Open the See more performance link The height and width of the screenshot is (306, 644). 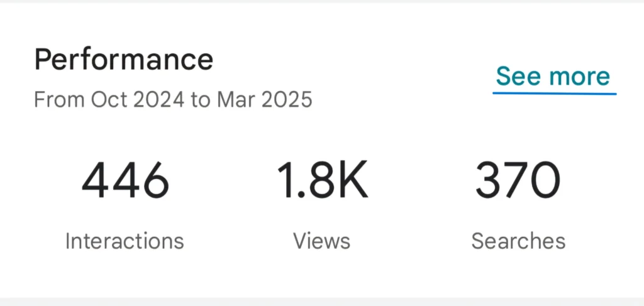pyautogui.click(x=553, y=76)
